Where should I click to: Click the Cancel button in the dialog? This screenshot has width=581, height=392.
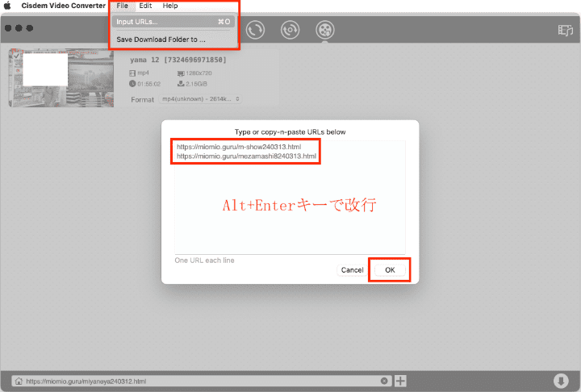click(352, 269)
